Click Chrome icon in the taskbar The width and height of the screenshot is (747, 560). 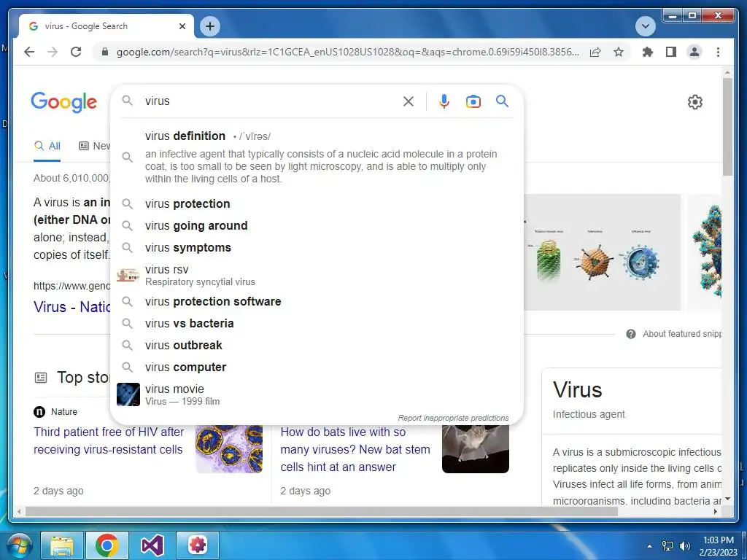click(x=107, y=545)
